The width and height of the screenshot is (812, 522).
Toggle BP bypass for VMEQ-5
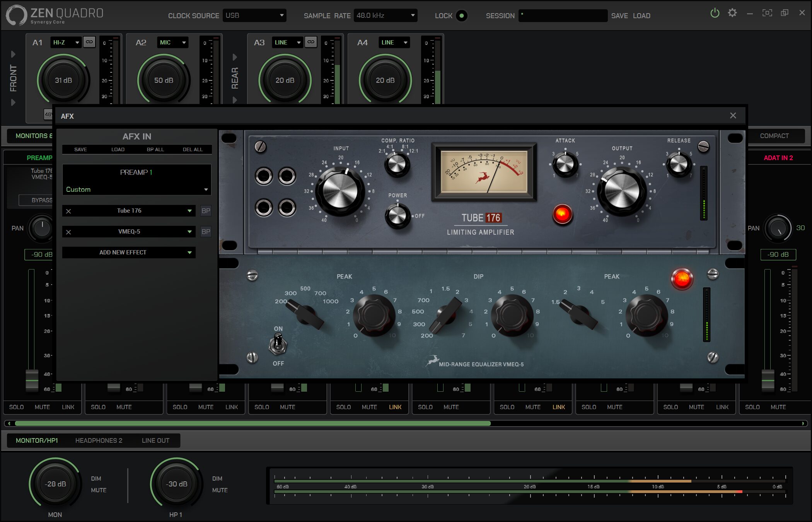point(206,232)
